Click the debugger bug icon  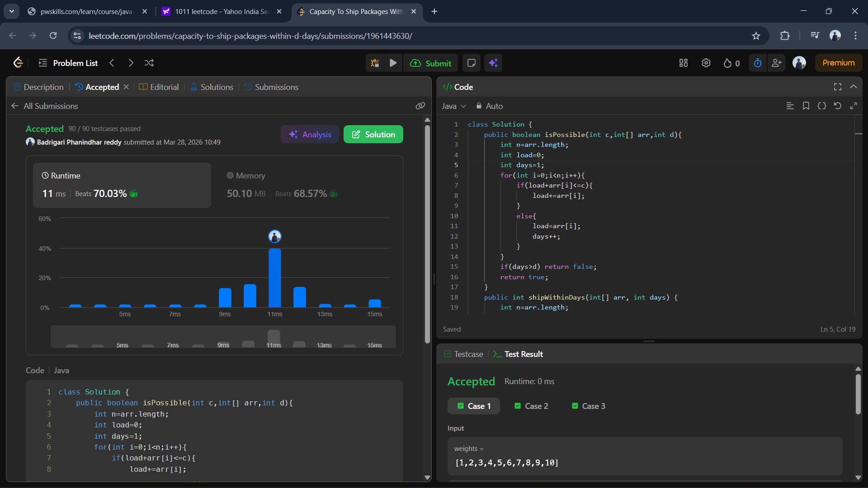pyautogui.click(x=375, y=63)
